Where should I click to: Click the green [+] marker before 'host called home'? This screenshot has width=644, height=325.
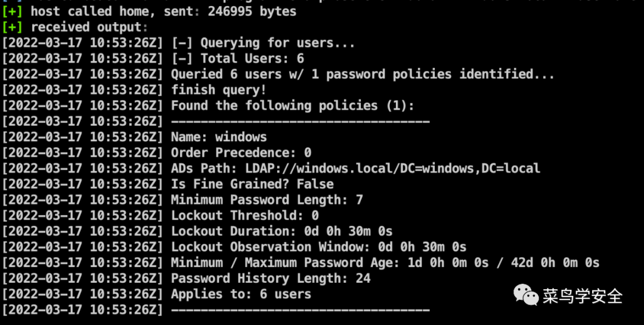pyautogui.click(x=13, y=11)
